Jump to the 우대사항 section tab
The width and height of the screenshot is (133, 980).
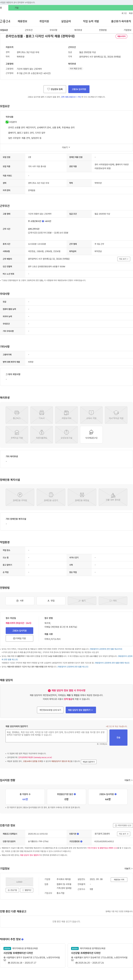point(53,30)
